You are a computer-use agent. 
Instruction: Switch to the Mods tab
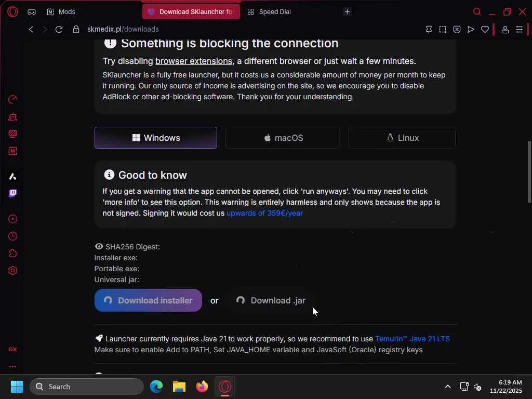[x=61, y=12]
